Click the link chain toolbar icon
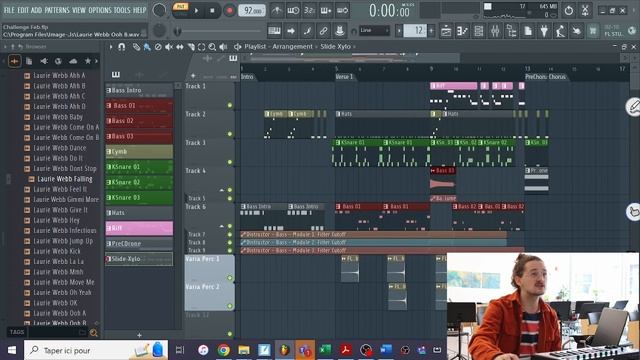 (x=323, y=31)
